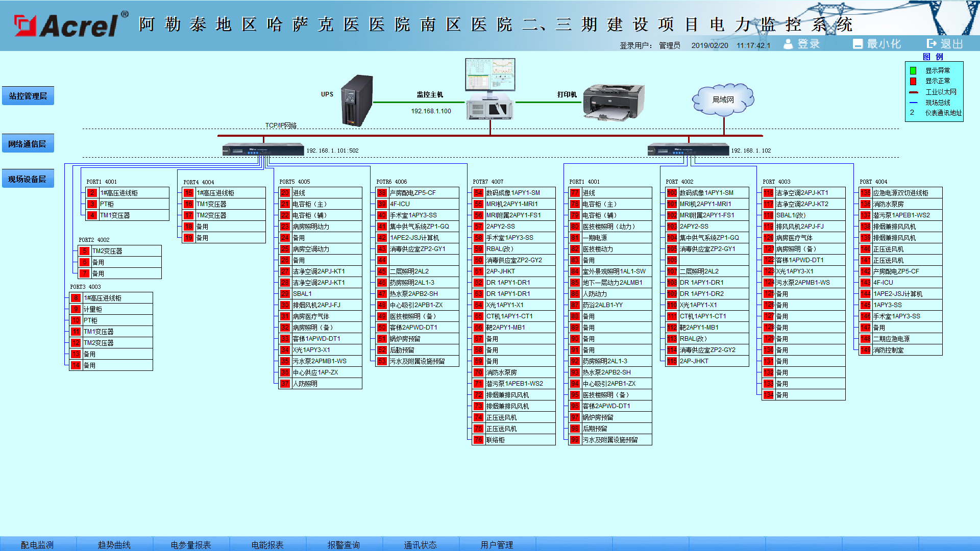Image resolution: width=980 pixels, height=551 pixels.
Task: Go to the 通讯状态 tab
Action: (421, 544)
